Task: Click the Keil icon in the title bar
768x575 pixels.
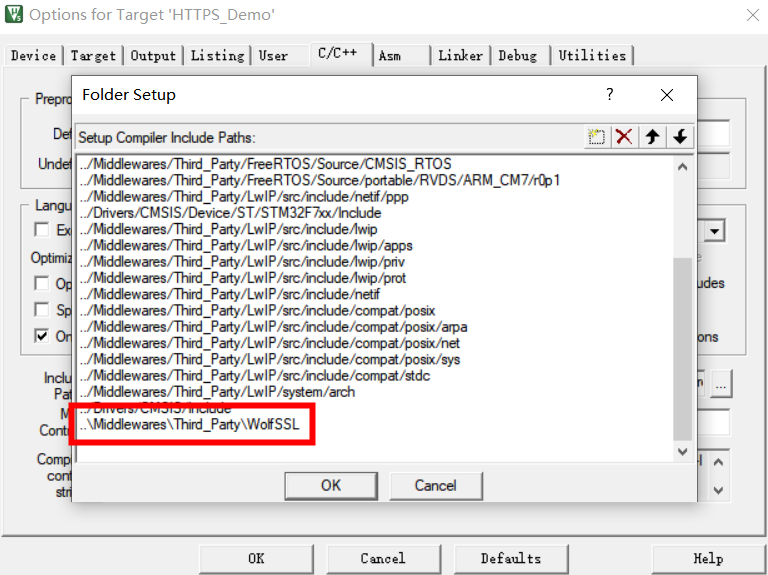Action: [x=14, y=14]
